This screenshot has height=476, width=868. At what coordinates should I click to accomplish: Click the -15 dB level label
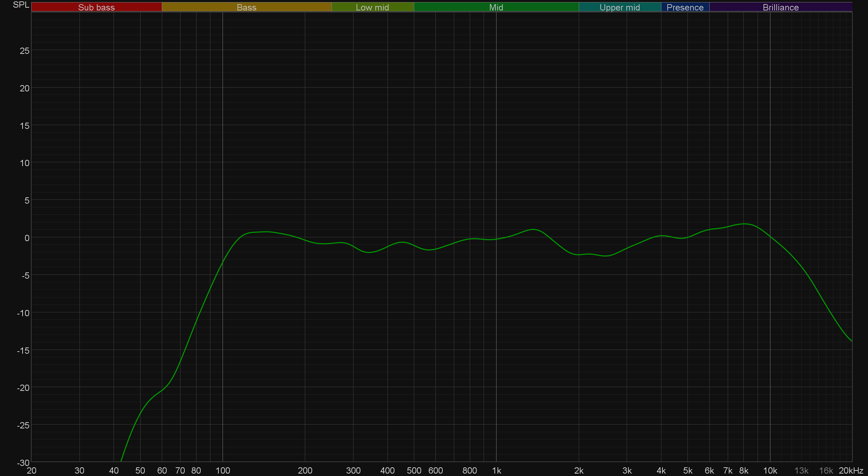point(23,351)
